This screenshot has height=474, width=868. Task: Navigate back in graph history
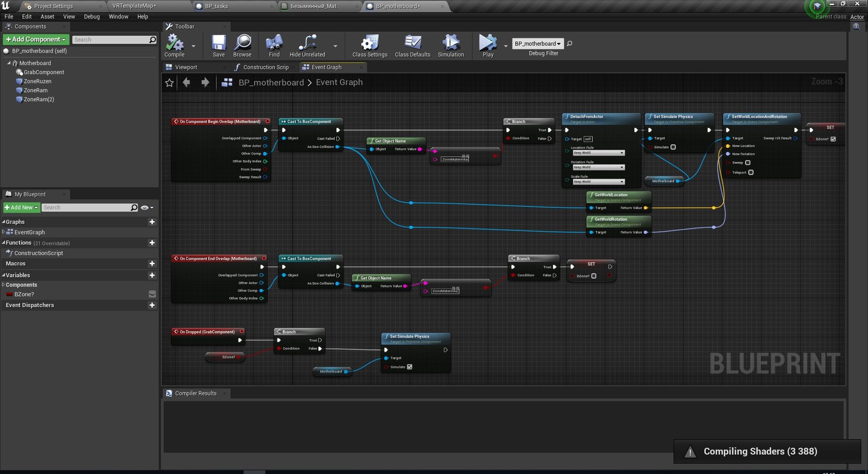point(187,82)
